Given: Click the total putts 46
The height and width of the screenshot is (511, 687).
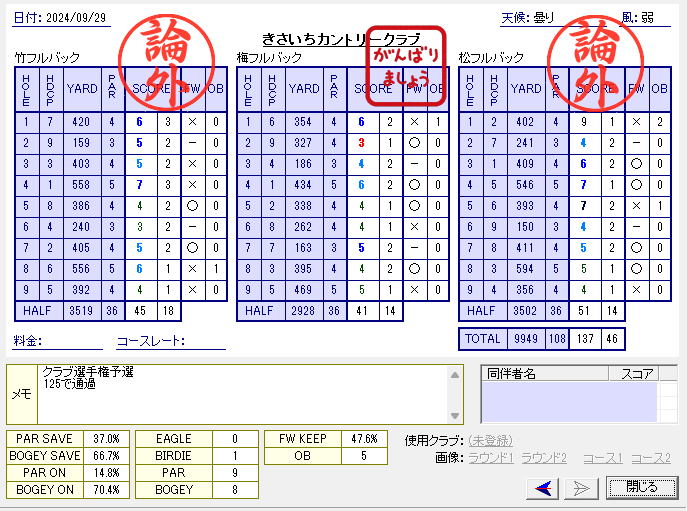Looking at the screenshot, I should (612, 339).
